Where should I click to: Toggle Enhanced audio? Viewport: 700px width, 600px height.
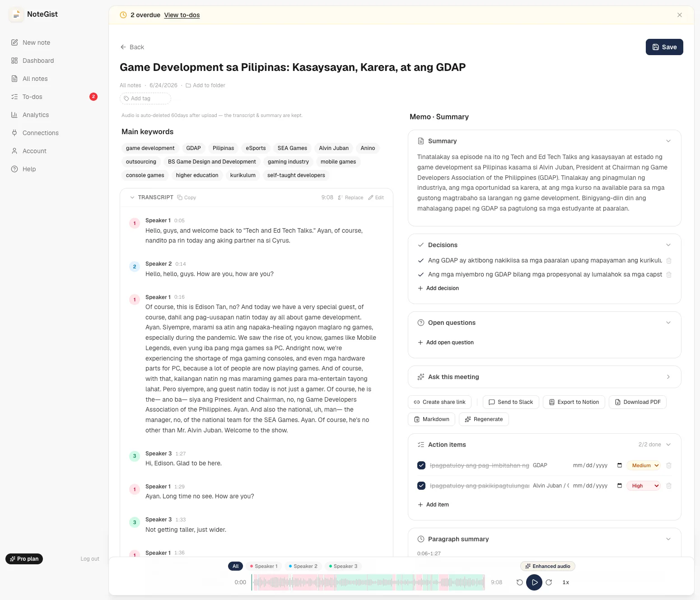(x=548, y=566)
